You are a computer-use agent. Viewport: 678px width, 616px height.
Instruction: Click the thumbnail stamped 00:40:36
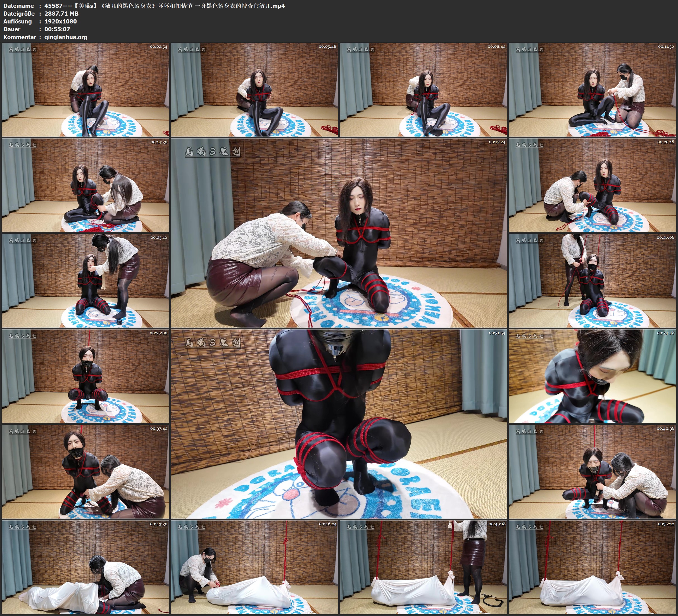coord(592,472)
